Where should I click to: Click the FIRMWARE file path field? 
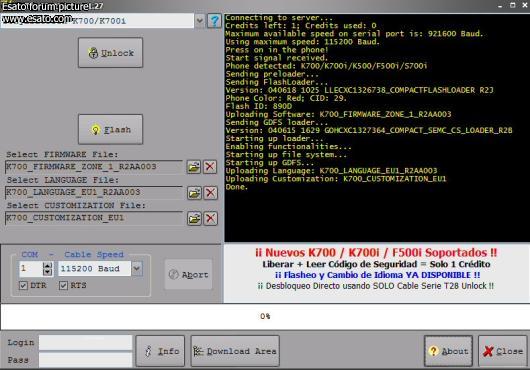click(x=94, y=167)
